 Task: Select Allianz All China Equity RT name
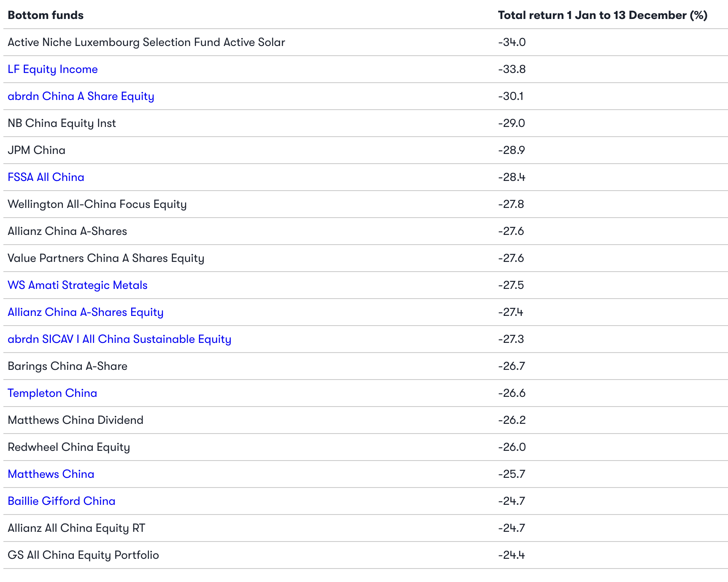tap(76, 528)
